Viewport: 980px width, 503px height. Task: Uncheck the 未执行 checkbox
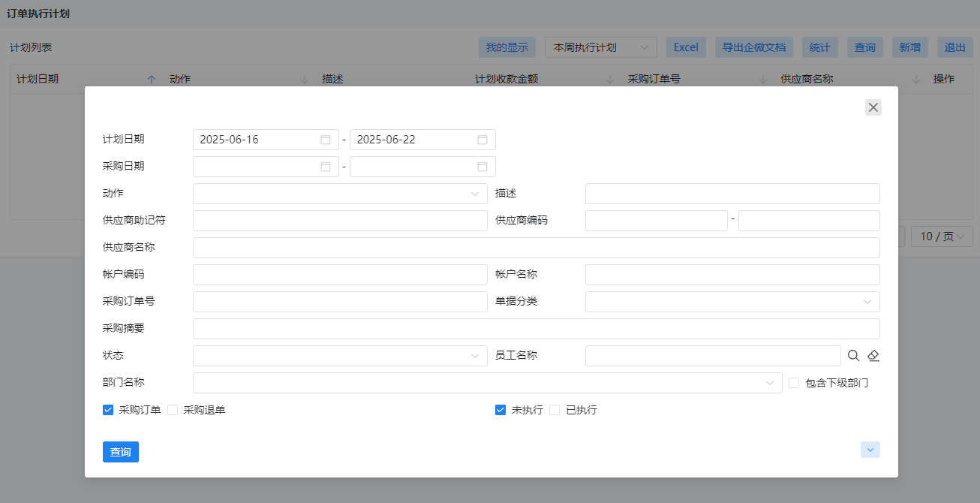click(501, 410)
